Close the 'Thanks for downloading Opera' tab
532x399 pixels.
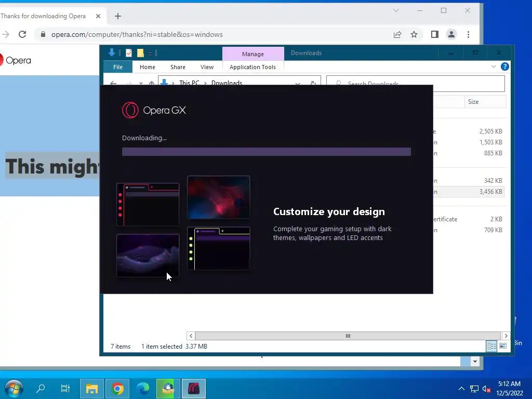98,16
